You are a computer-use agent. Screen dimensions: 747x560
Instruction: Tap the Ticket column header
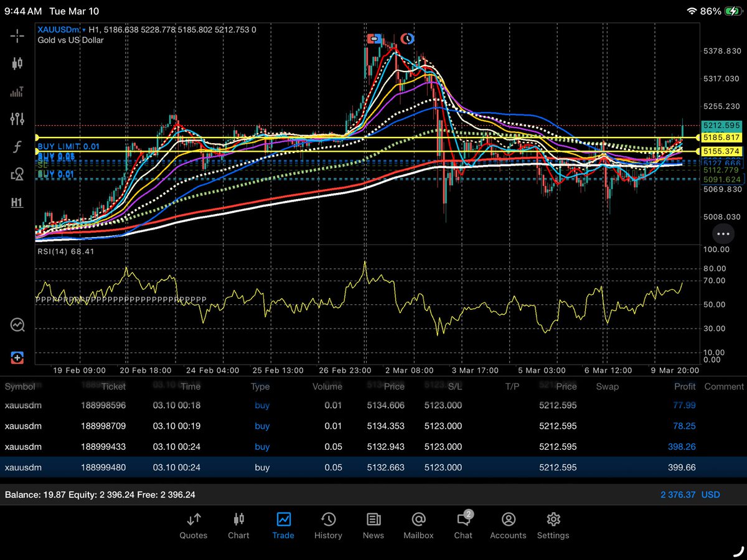(x=112, y=386)
